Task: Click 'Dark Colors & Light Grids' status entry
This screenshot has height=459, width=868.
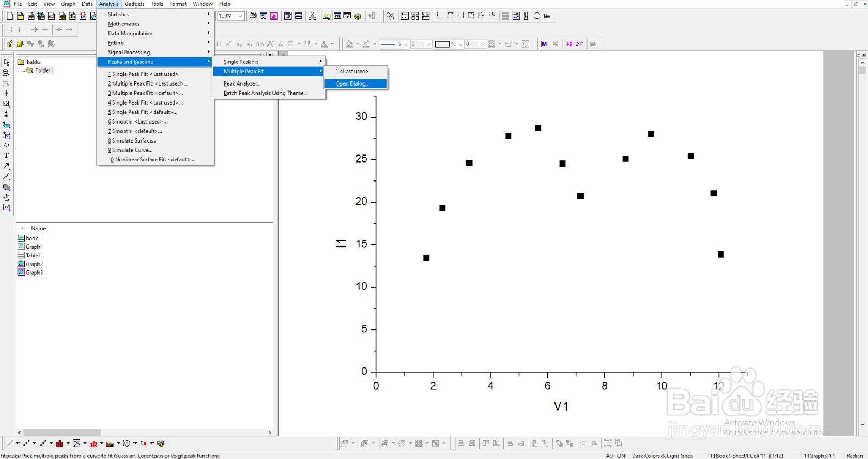Action: [662, 456]
